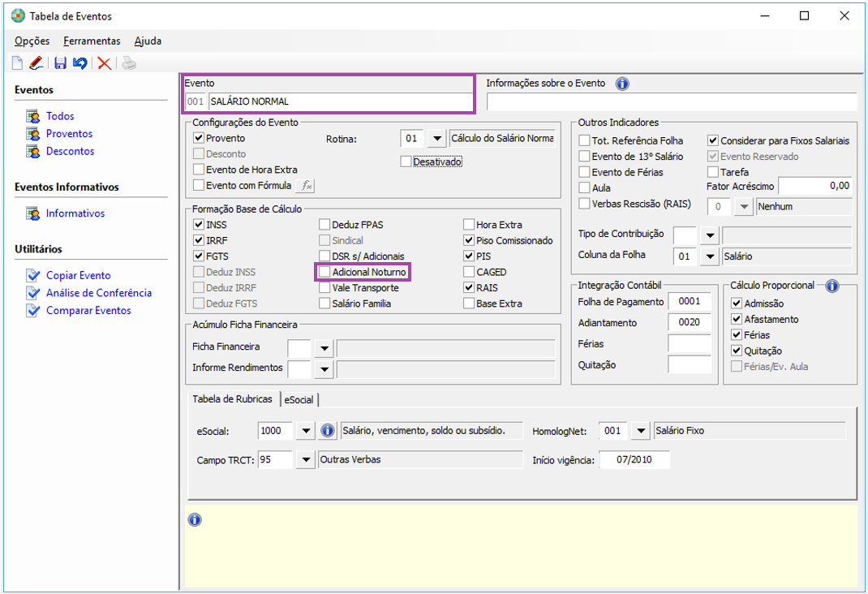Uncheck the Provento checkbox

click(199, 138)
